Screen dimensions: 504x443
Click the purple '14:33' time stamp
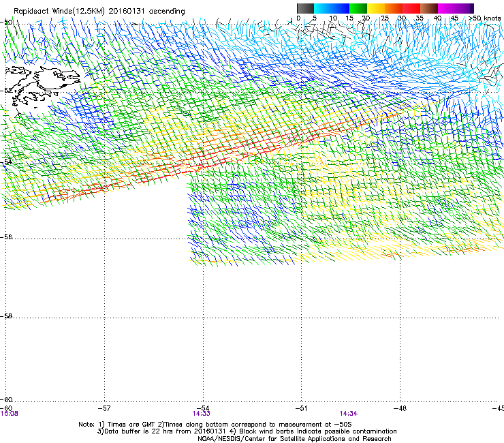tap(201, 414)
